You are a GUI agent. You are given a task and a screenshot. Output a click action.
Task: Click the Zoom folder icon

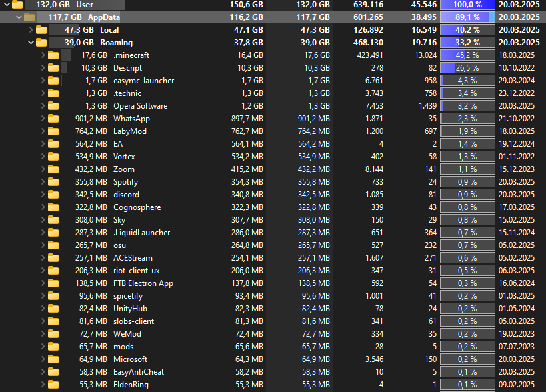(53, 169)
